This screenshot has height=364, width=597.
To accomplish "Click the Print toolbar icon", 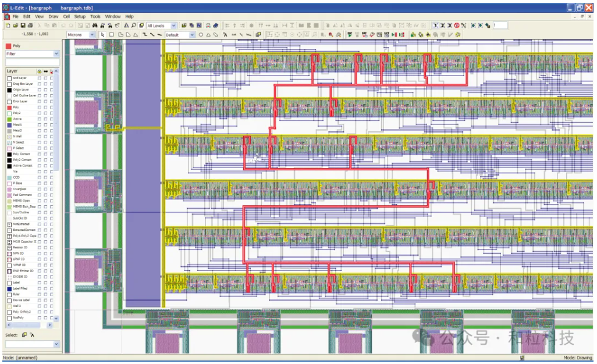I will coord(30,26).
